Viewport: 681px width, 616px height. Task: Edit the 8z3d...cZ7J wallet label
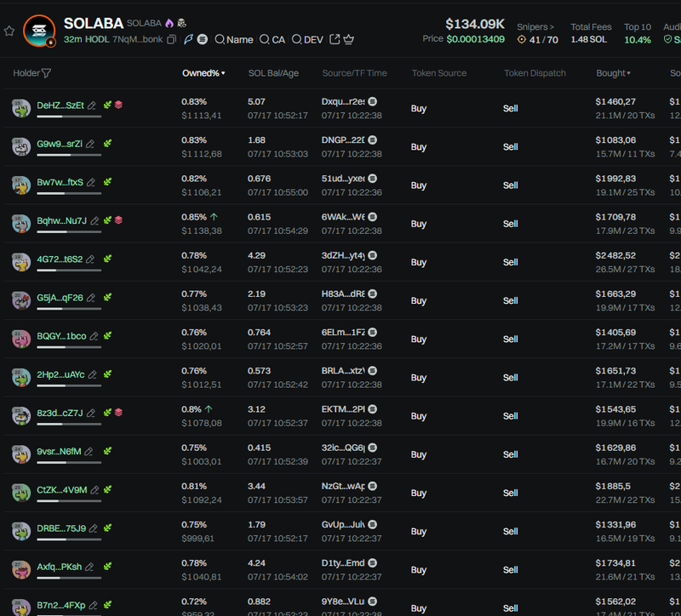[92, 413]
